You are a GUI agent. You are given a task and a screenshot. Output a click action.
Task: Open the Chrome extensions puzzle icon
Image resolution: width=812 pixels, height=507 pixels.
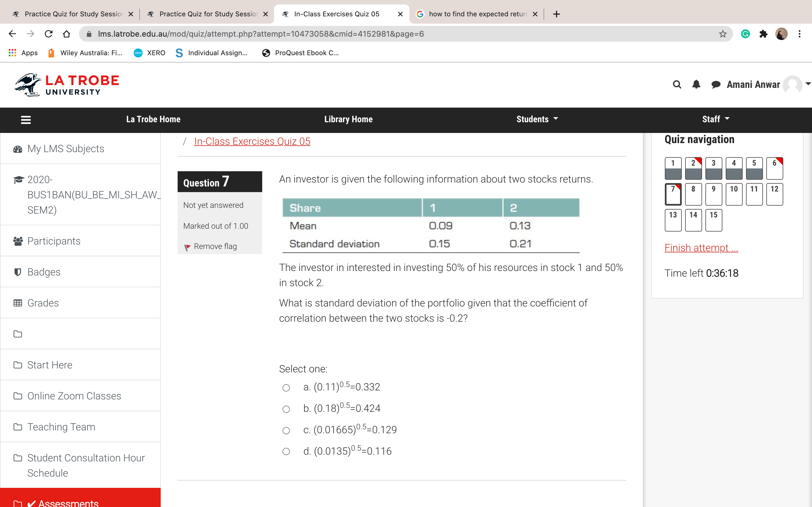tap(763, 34)
